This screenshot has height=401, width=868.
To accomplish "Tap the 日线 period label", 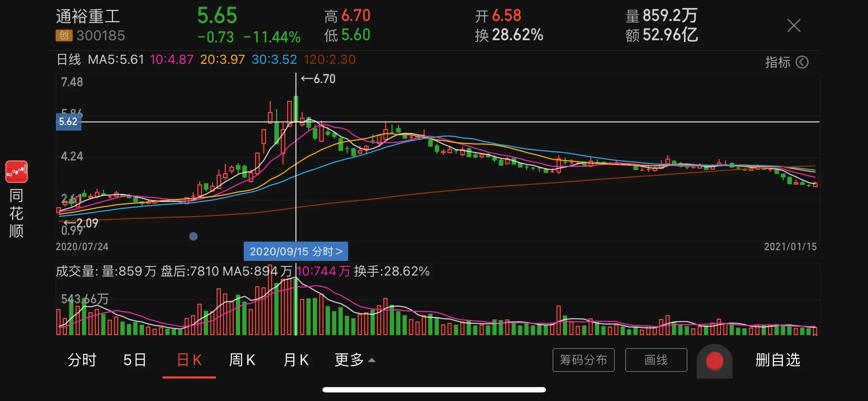I will [x=68, y=60].
